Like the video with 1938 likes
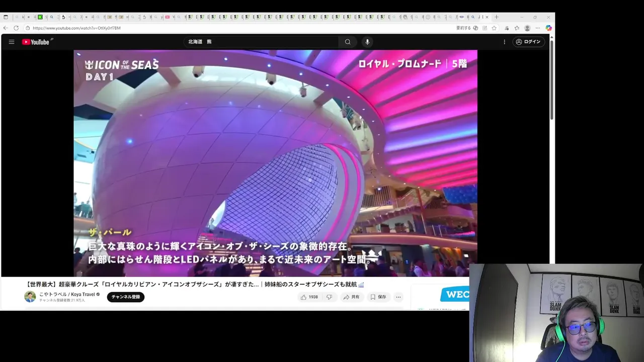 (x=309, y=297)
